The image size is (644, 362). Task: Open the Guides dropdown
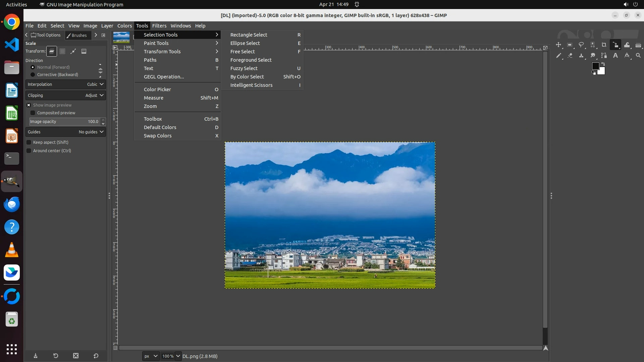pos(66,132)
